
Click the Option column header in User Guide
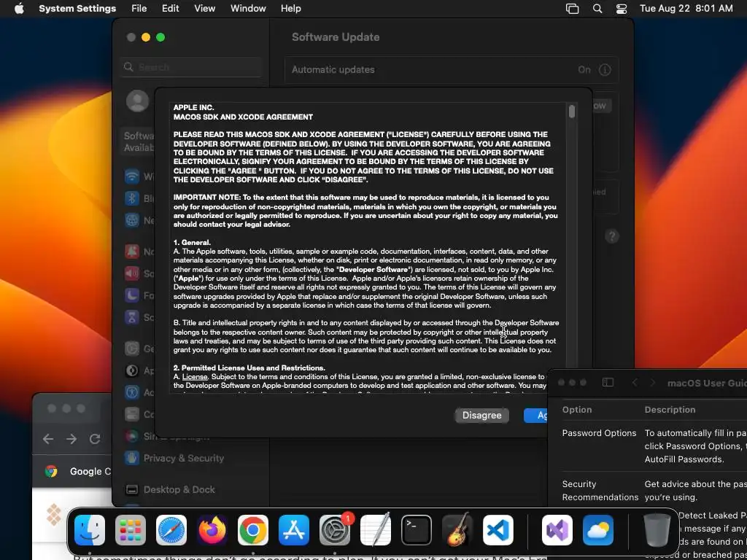577,410
